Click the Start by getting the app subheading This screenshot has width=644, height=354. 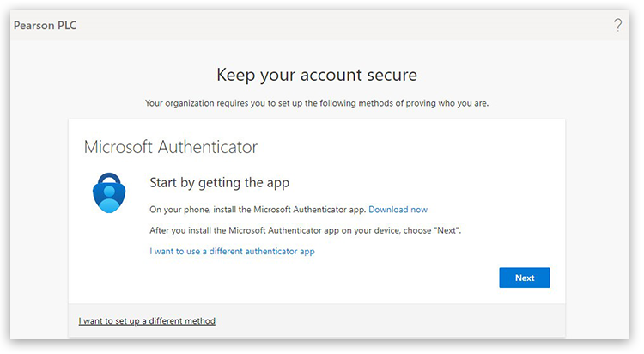219,183
